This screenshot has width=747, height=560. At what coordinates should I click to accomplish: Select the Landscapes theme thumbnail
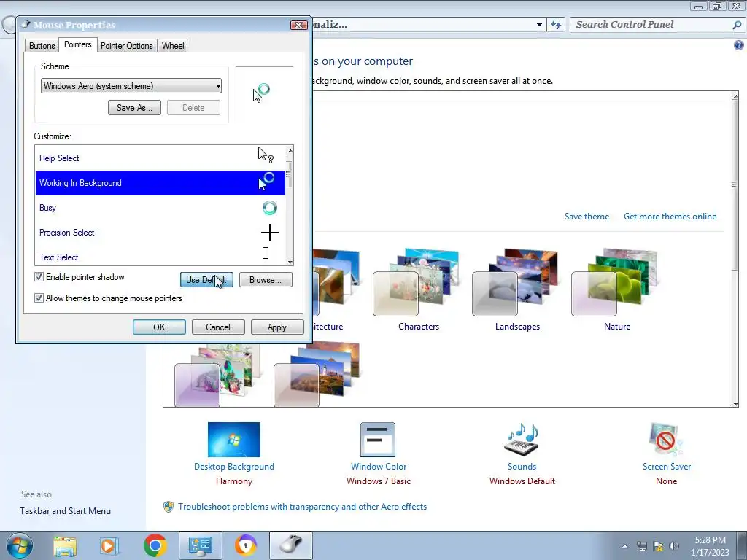[516, 282]
